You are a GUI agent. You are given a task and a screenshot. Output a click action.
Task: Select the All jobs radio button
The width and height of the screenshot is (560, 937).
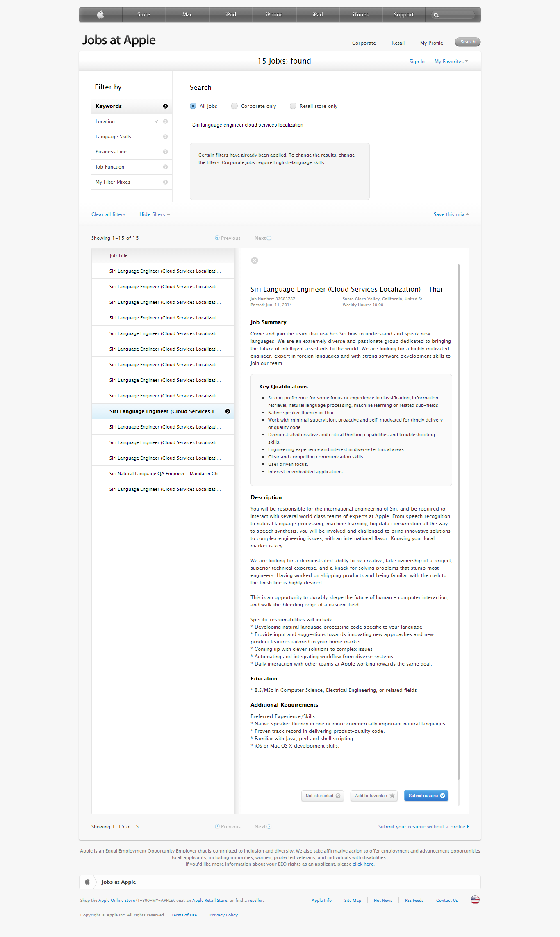tap(193, 106)
